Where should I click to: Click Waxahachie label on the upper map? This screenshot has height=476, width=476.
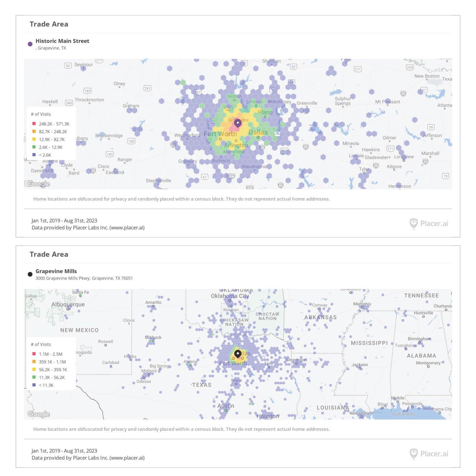tap(254, 167)
